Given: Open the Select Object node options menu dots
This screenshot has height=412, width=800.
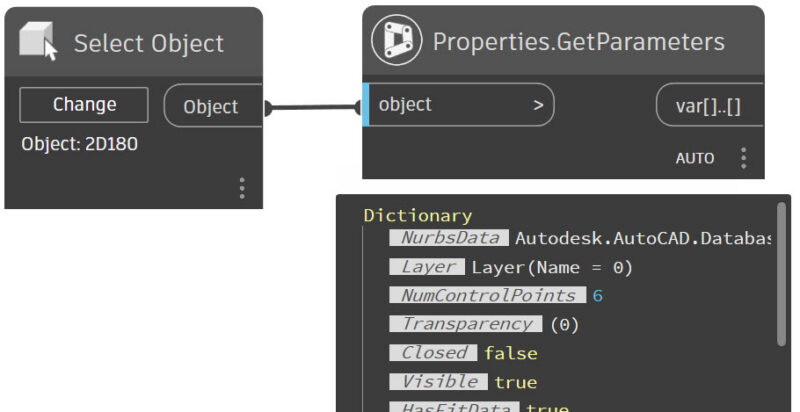Looking at the screenshot, I should [242, 188].
